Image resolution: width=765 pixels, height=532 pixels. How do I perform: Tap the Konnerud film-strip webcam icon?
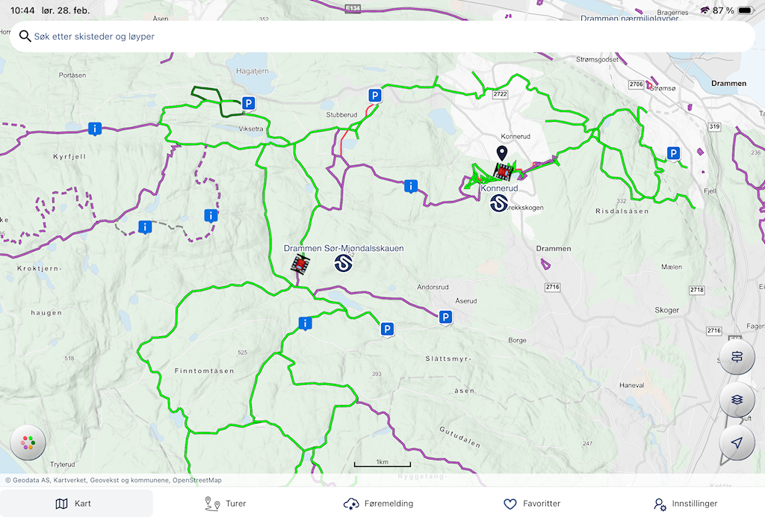coord(503,172)
